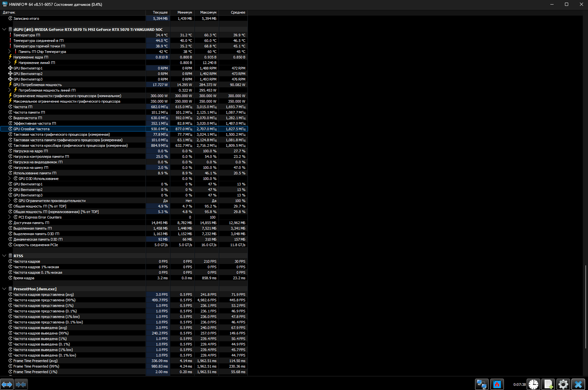
Task: Click the shrink layout inward arrows button
Action: coord(21,384)
